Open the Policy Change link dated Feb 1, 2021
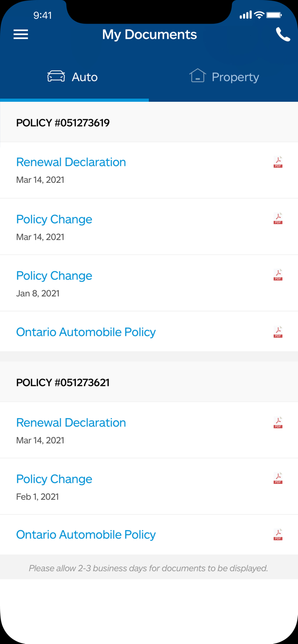Screen dimensions: 298x644 click(54, 479)
